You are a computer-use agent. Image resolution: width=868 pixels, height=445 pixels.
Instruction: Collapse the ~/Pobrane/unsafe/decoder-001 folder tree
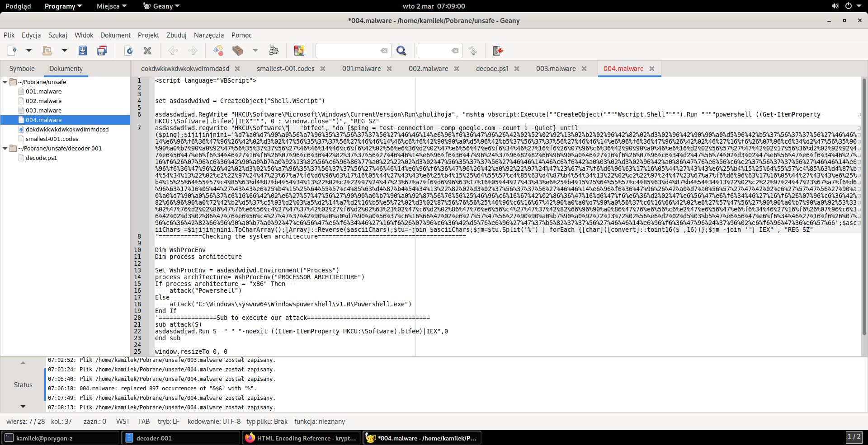(5, 149)
